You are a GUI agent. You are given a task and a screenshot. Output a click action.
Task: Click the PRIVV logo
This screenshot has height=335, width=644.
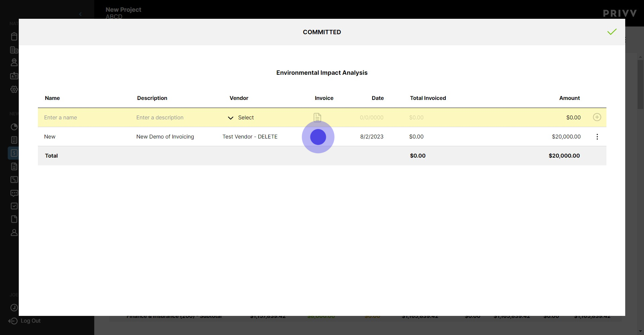pyautogui.click(x=620, y=13)
